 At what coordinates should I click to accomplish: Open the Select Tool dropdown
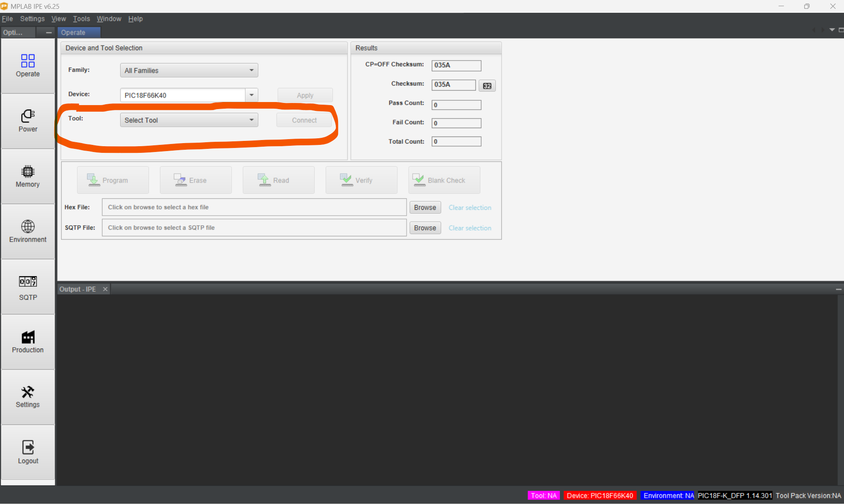tap(189, 120)
